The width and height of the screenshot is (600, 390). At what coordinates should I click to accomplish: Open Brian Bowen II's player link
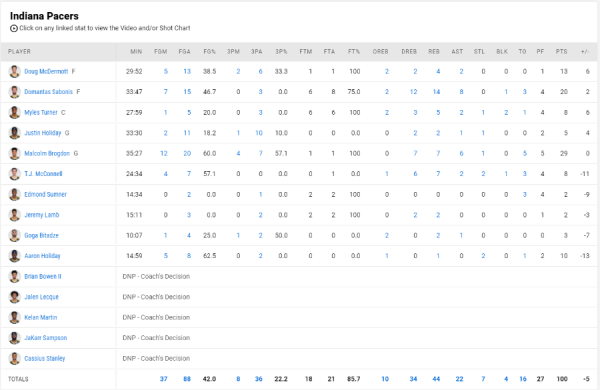pyautogui.click(x=43, y=276)
